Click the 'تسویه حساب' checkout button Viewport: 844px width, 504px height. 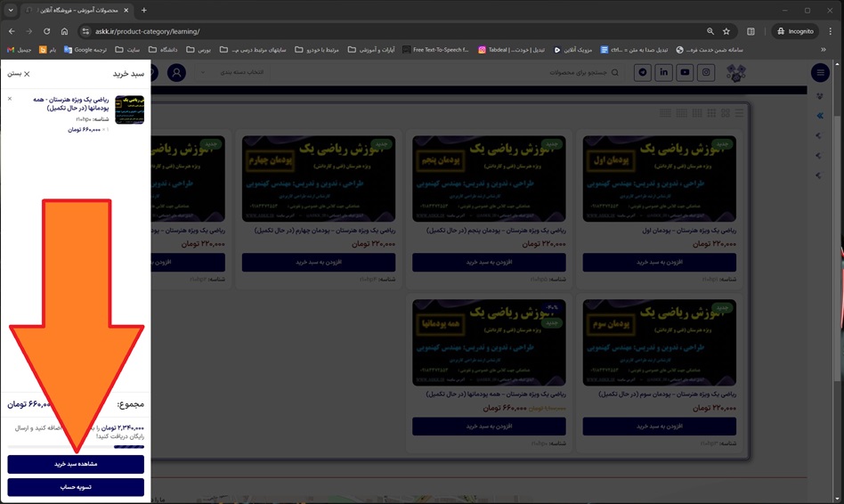pos(76,487)
